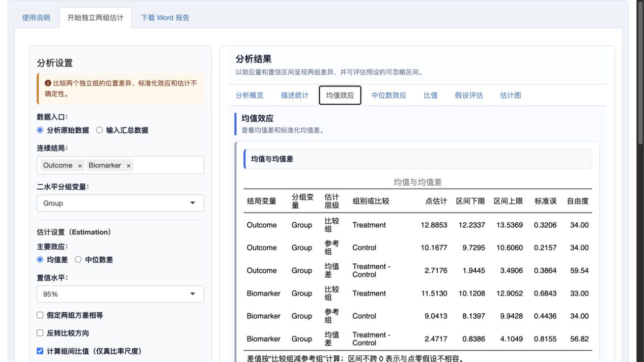Click inside the 连续结局 variables field
The height and width of the screenshot is (362, 644).
tap(120, 165)
